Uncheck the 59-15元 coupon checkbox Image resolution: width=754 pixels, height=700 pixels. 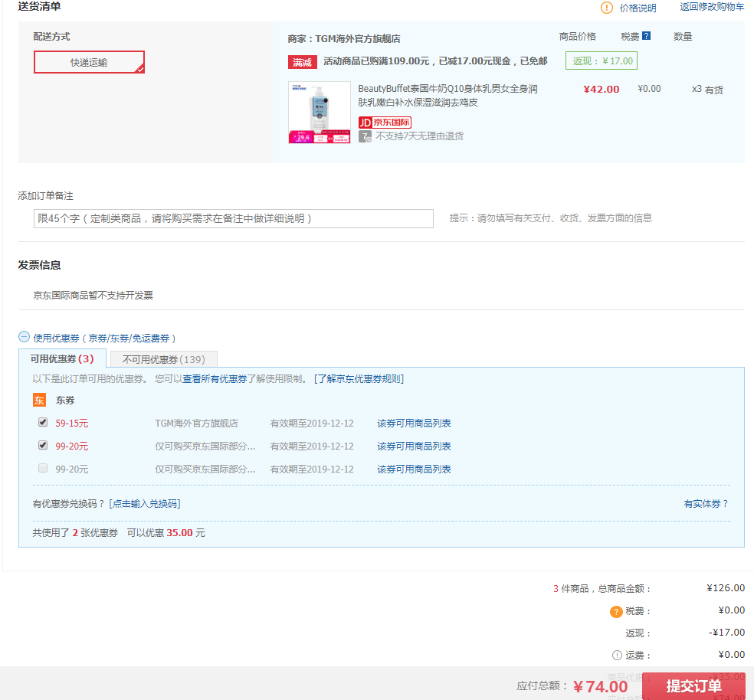(x=43, y=422)
